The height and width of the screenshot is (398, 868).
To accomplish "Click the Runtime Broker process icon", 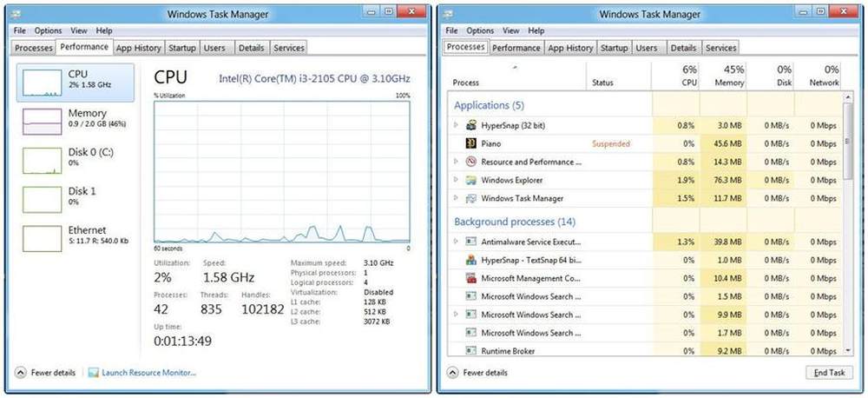I will pos(472,351).
